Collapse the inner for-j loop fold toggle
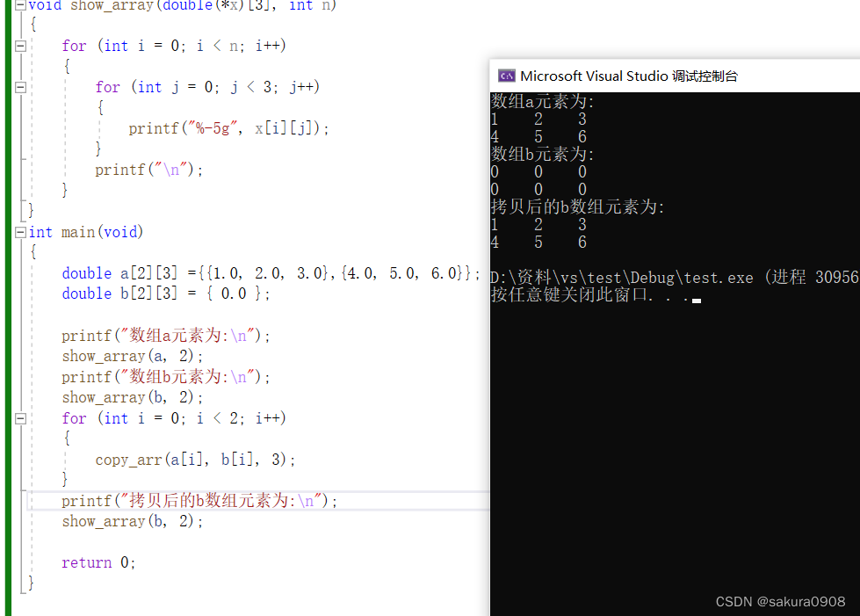 (20, 87)
